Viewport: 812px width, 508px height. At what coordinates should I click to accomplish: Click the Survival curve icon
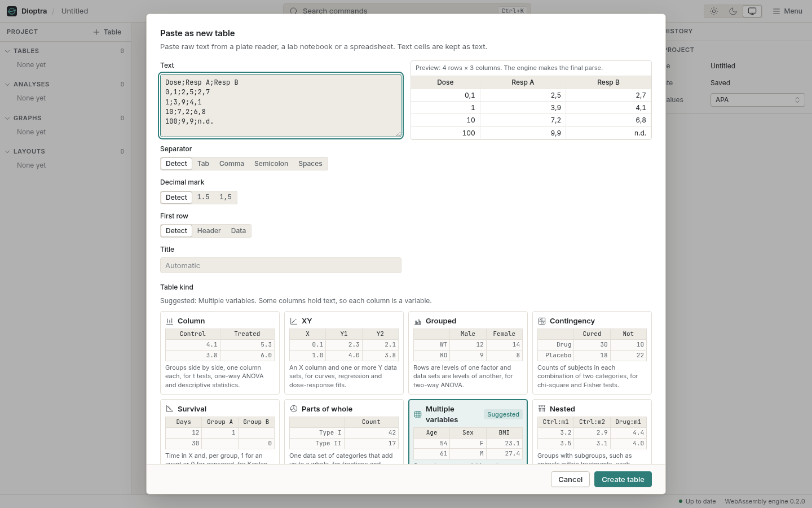tap(170, 409)
